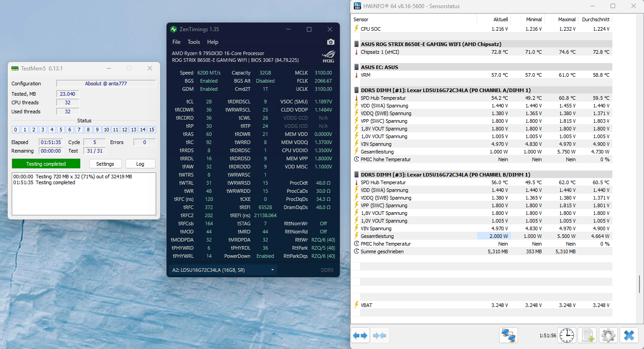This screenshot has height=349, width=644.
Task: Click thread status box 0 in TestMem5
Action: (16, 130)
